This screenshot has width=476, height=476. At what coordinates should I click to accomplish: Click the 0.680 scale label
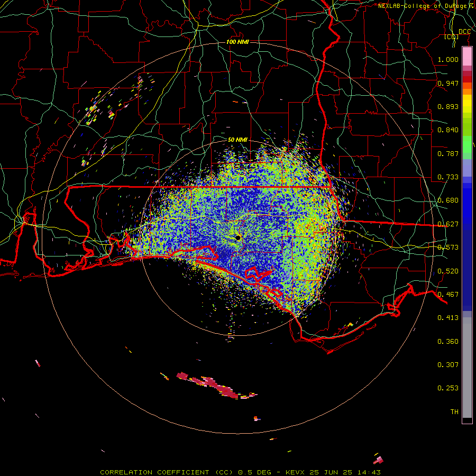448,200
